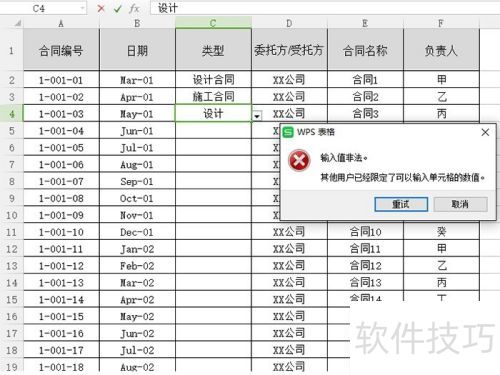This screenshot has height=375, width=500.
Task: Click cell Nov-01
Action: (x=137, y=215)
